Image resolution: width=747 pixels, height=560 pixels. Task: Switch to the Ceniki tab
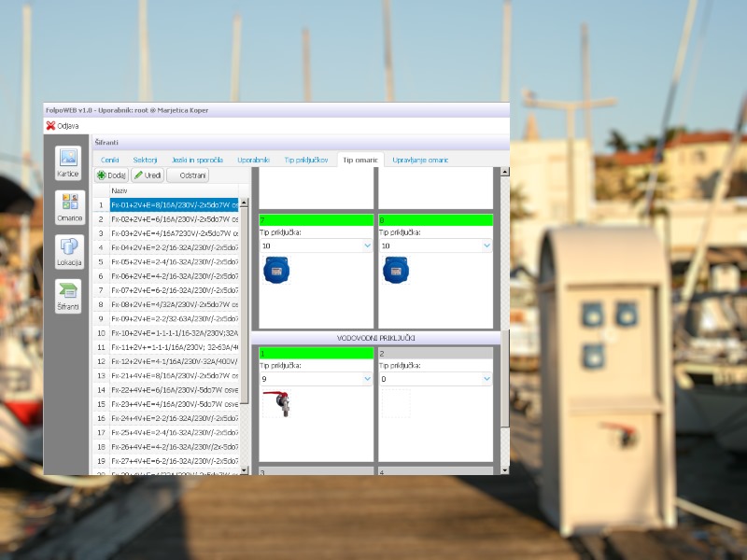(110, 160)
